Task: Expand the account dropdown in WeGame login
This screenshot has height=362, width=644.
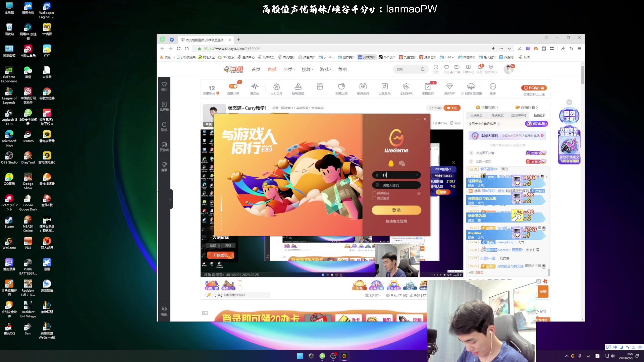Action: point(417,175)
